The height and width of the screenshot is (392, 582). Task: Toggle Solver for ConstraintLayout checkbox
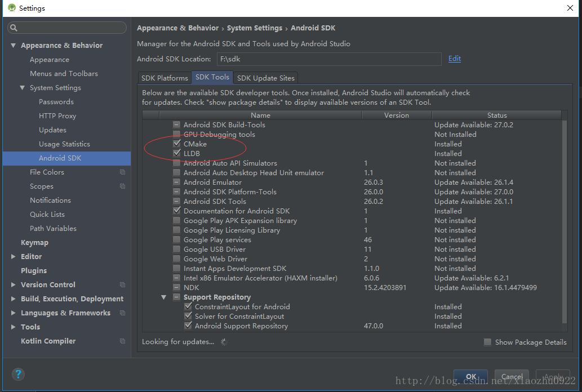click(x=188, y=316)
